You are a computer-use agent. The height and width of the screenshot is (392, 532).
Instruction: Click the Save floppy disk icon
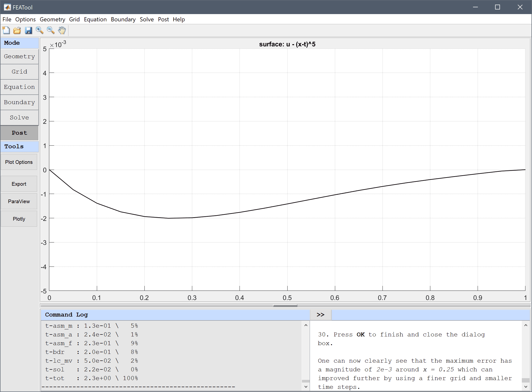click(x=28, y=31)
